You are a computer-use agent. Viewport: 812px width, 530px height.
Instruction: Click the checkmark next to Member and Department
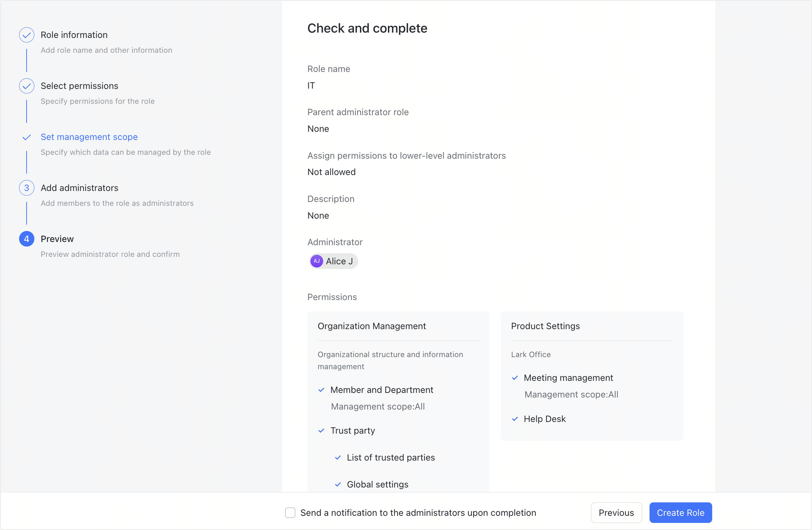pos(321,390)
